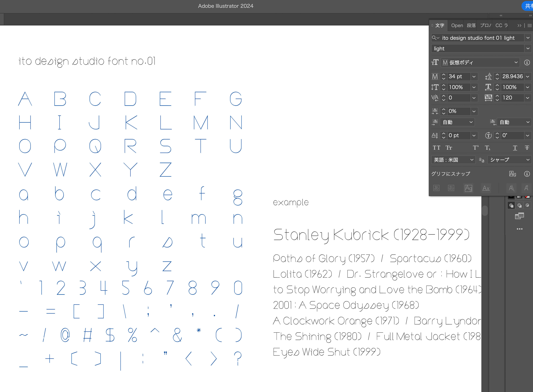Screen dimensions: 533x392
Task: Click the 34 pt font size field
Action: click(x=458, y=76)
